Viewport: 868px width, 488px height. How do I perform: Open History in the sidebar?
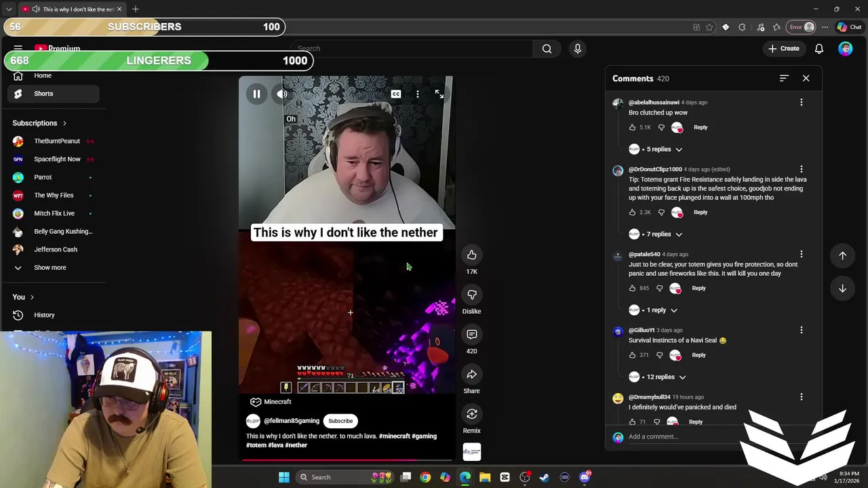tap(54, 315)
